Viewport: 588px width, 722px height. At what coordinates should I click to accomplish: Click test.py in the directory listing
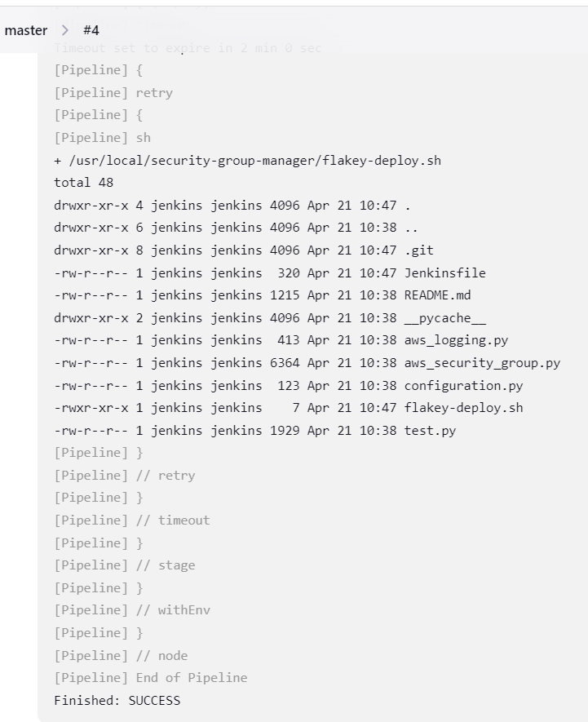point(430,430)
